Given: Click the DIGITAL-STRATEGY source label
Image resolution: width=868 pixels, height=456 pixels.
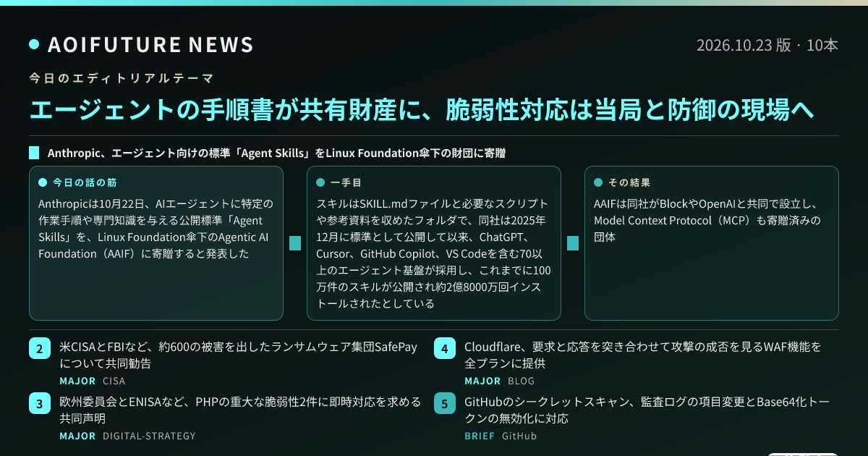Looking at the screenshot, I should pos(149,436).
